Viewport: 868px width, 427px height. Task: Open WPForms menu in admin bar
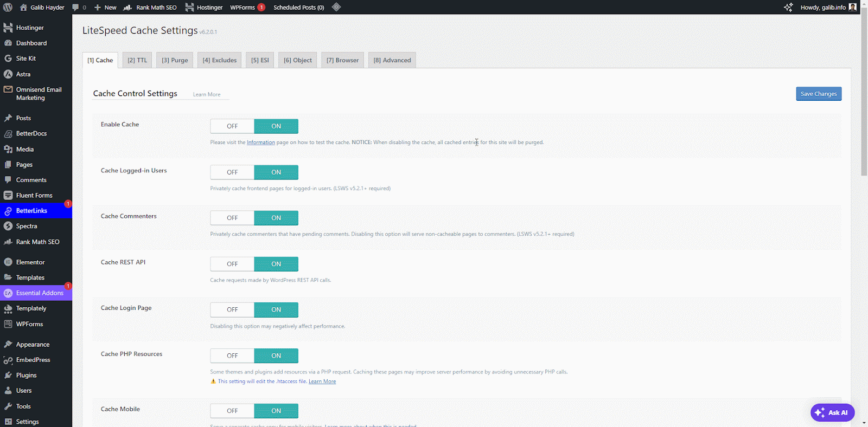(x=247, y=7)
